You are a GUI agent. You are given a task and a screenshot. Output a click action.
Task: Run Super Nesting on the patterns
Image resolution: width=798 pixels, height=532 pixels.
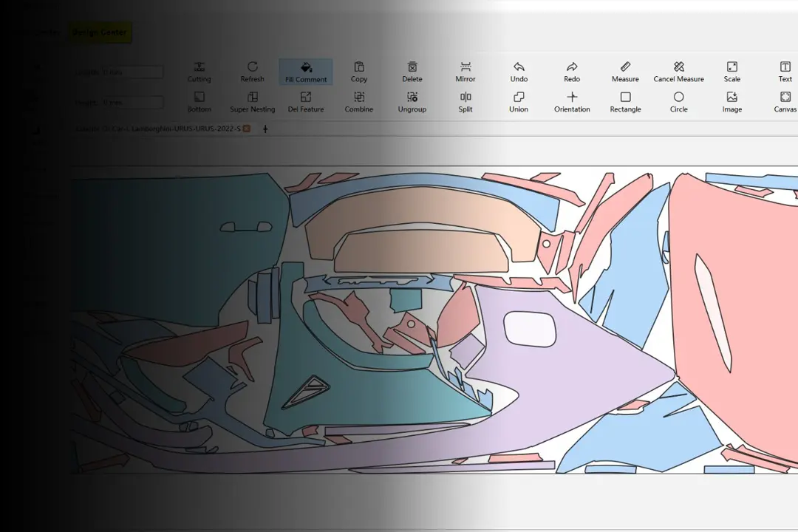[x=252, y=102]
